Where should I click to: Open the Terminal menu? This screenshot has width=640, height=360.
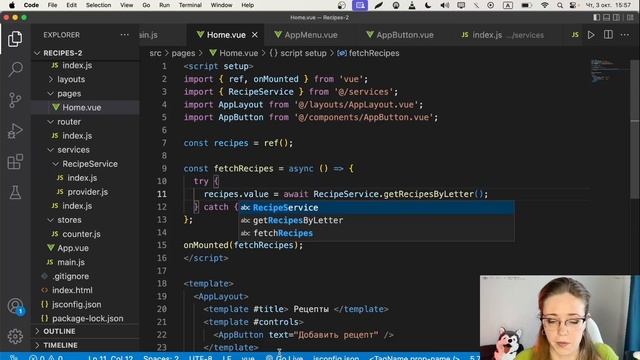click(x=190, y=5)
